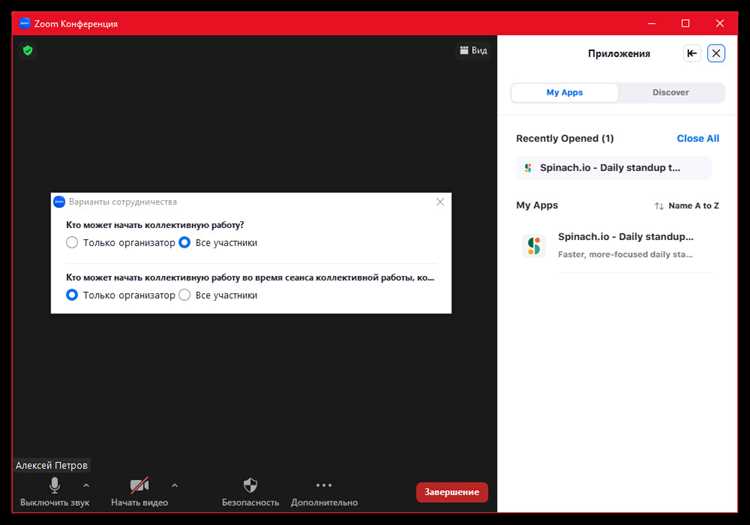Click the Recently Opened (1) heading

(x=564, y=138)
